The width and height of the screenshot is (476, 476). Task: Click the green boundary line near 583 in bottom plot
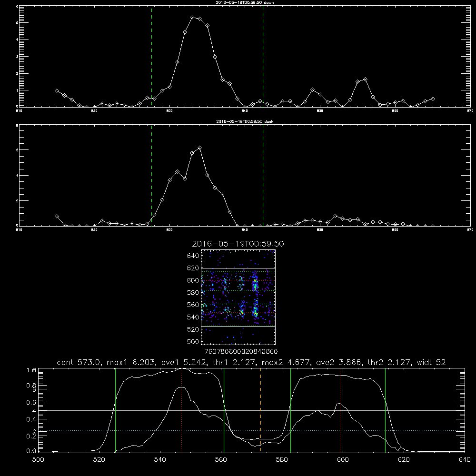click(290, 410)
